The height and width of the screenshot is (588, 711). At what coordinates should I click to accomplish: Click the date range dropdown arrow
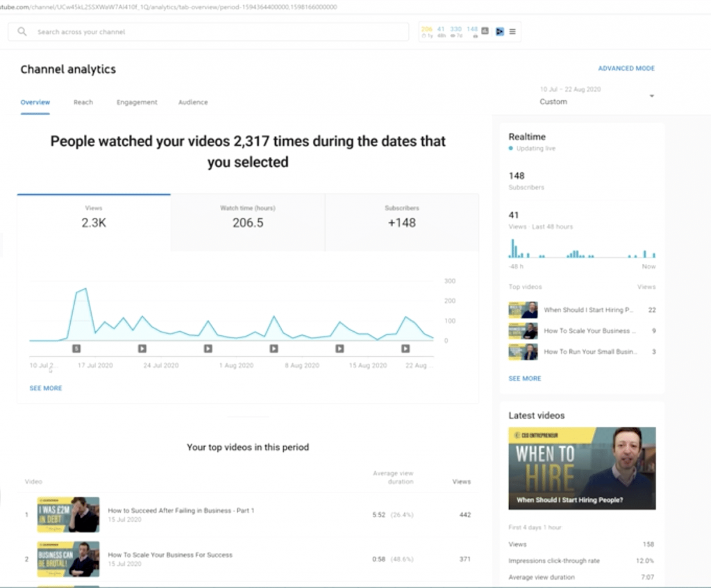pos(651,96)
